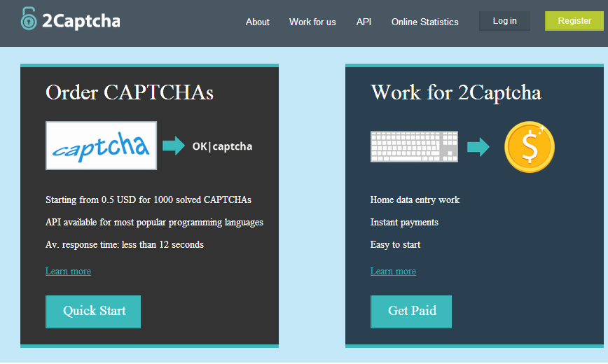Screen dimensions: 608x364
Task: Follow Learn more under Work for 2Captcha
Action: 393,271
